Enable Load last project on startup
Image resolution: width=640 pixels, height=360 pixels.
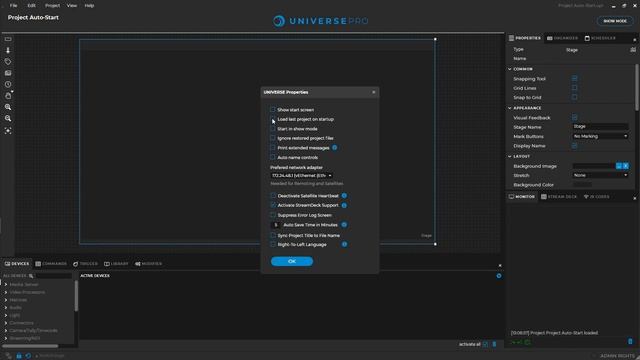coord(273,119)
